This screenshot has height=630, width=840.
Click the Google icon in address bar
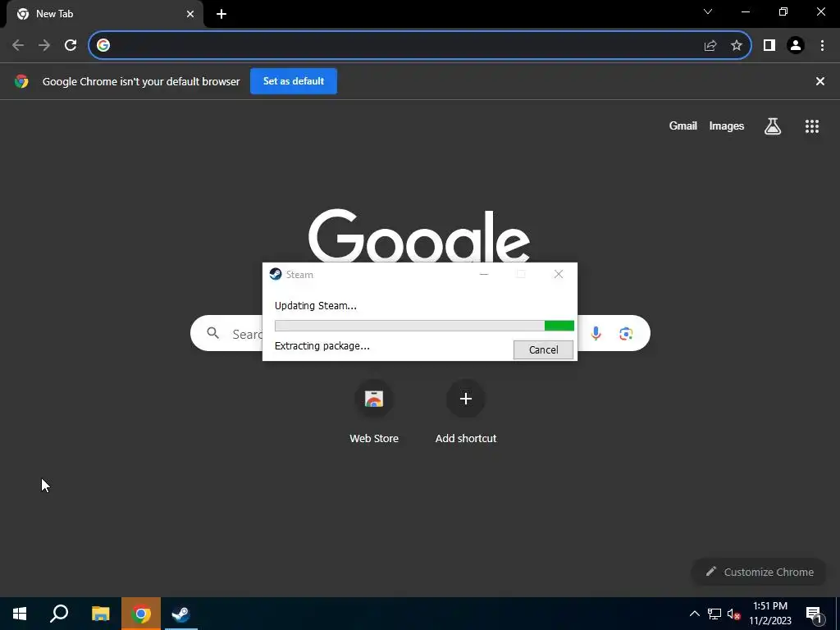103,45
